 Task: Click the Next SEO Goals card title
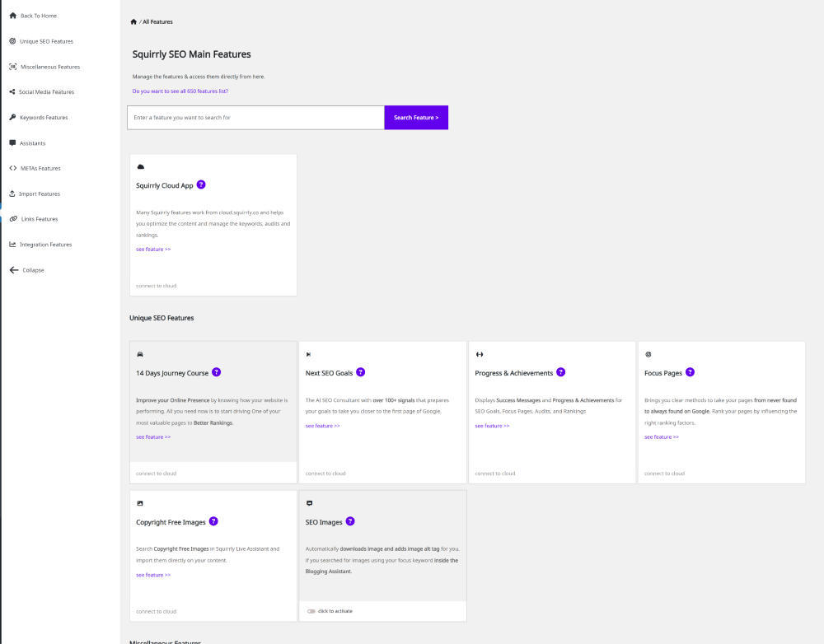click(329, 373)
